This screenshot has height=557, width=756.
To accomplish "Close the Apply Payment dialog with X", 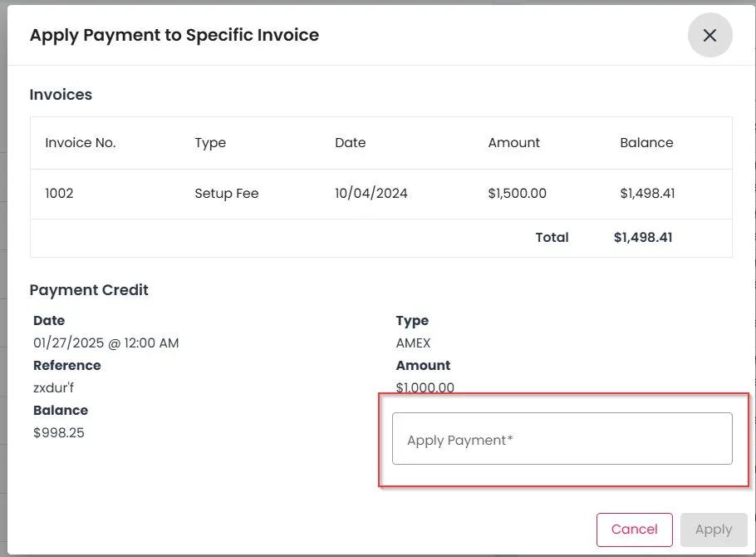I will pyautogui.click(x=709, y=36).
